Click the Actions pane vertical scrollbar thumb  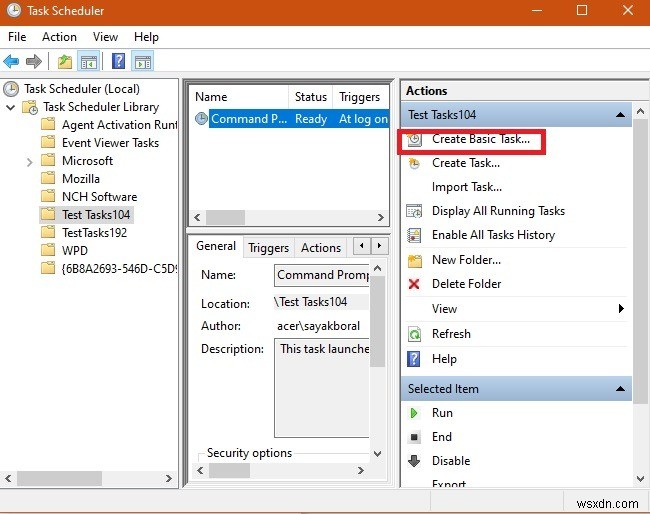(640, 260)
